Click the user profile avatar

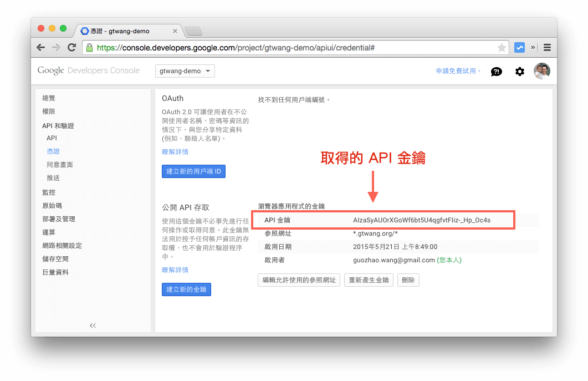pos(541,70)
